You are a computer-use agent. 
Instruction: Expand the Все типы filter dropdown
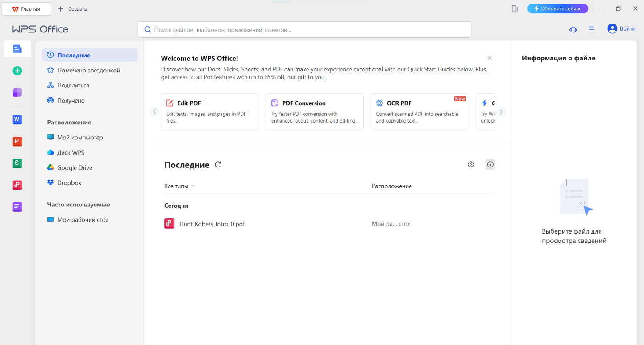click(180, 186)
